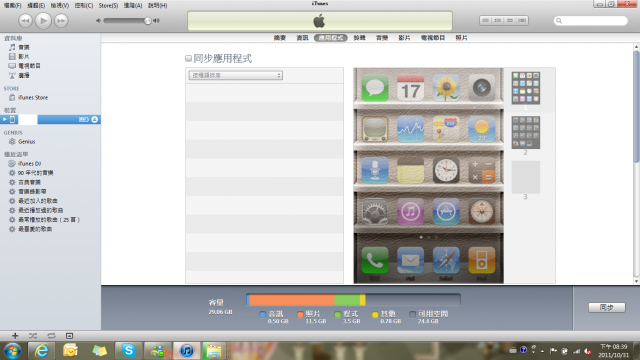Eject the connected device

pyautogui.click(x=95, y=119)
